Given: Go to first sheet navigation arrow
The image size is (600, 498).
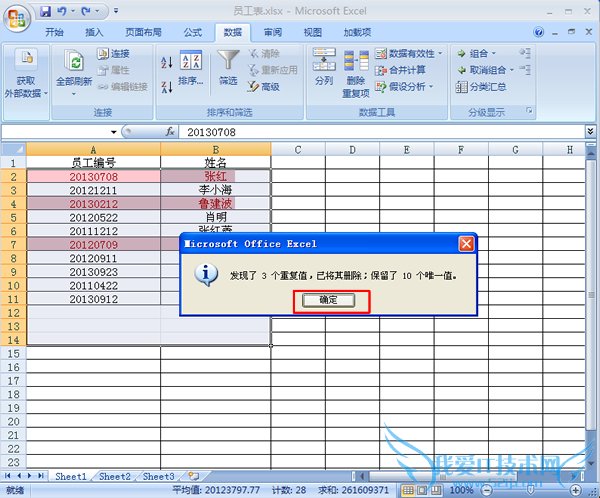Looking at the screenshot, I should pos(7,476).
